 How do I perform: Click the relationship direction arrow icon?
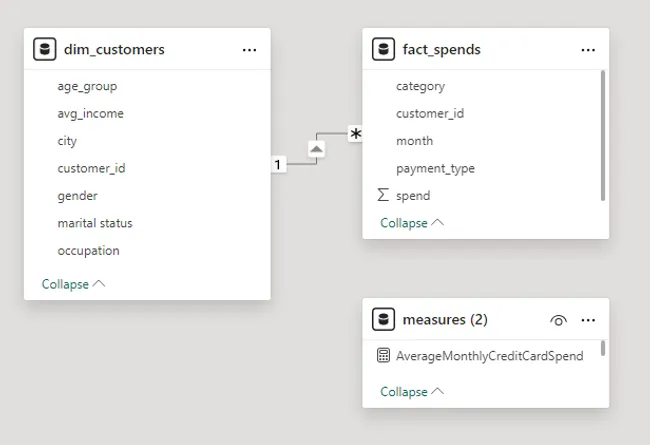click(316, 149)
